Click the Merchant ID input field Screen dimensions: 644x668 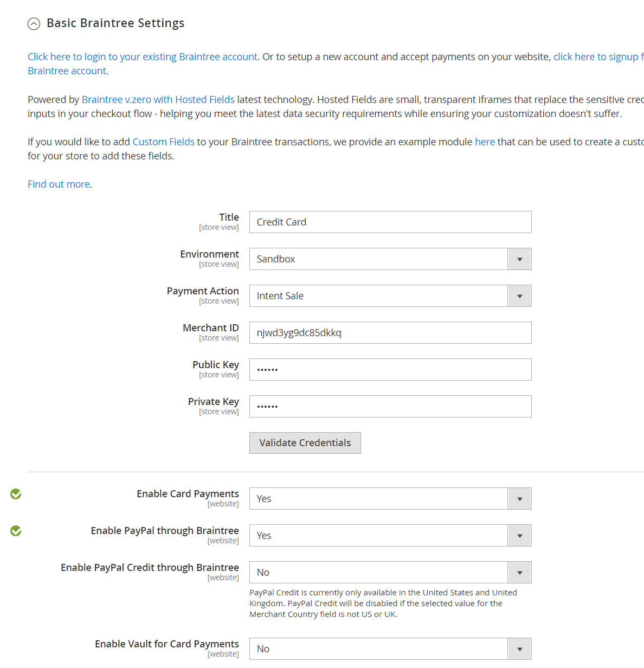click(x=390, y=333)
